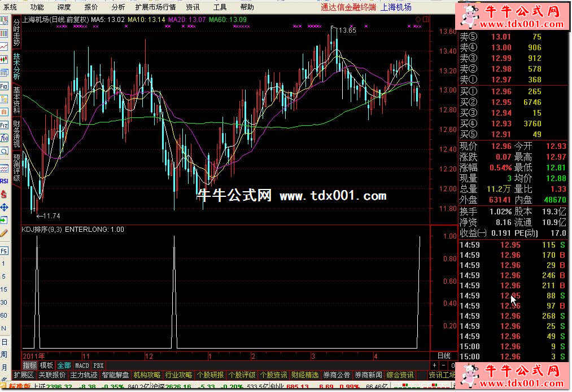Screen dimensions: 572x392
Task: Switch to the 基本资料 vertical tab
Action: (x=17, y=99)
